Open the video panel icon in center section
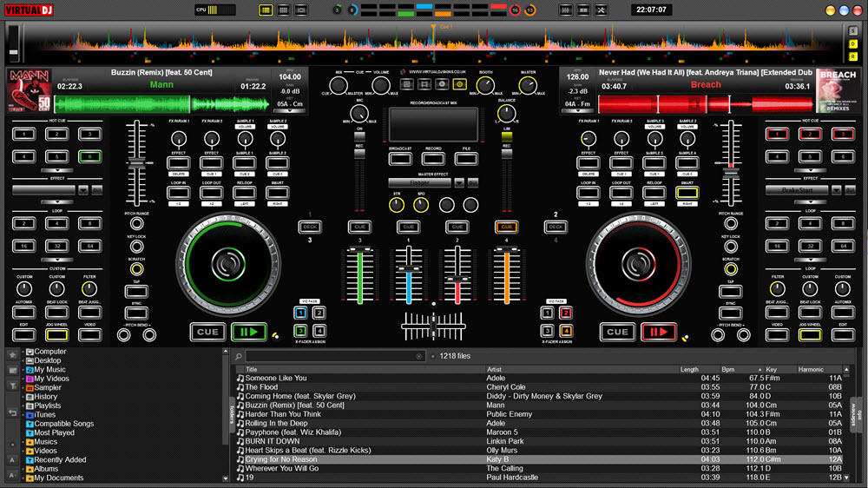Image resolution: width=868 pixels, height=488 pixels. (x=424, y=84)
